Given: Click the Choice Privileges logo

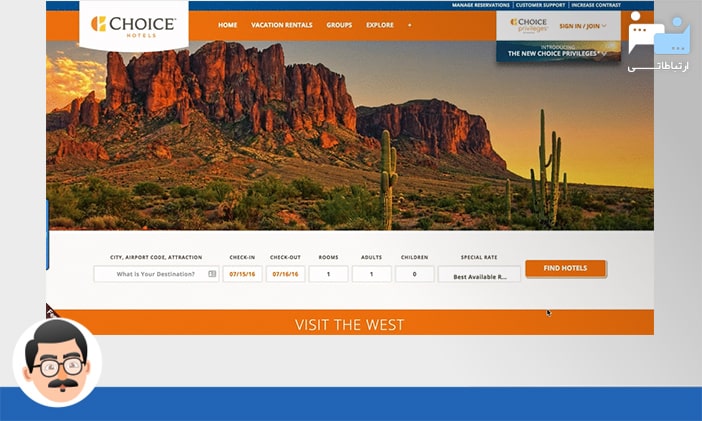Looking at the screenshot, I should [530, 26].
